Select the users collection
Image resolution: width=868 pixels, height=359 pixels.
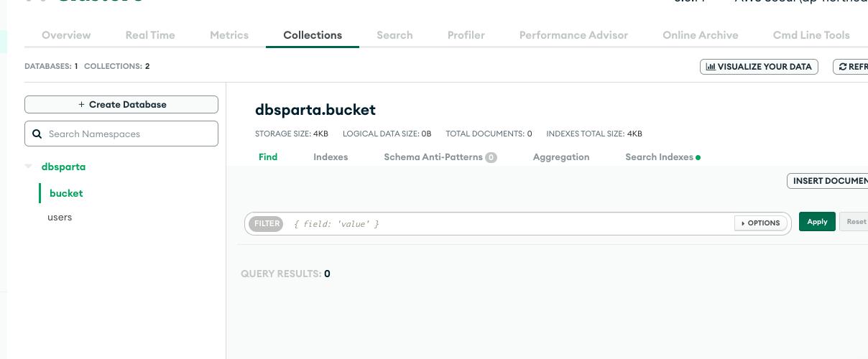[60, 217]
